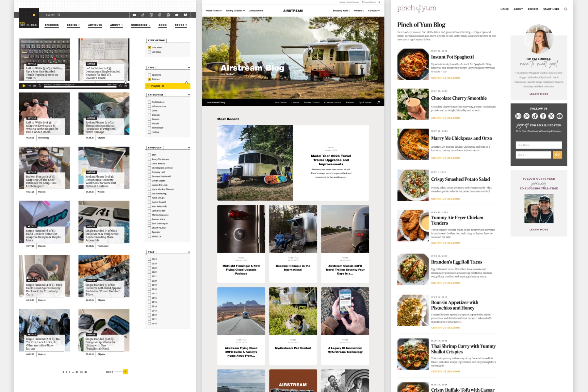588x392 pixels.
Task: Open the About dropdown on 99% Invisible
Action: point(117,25)
